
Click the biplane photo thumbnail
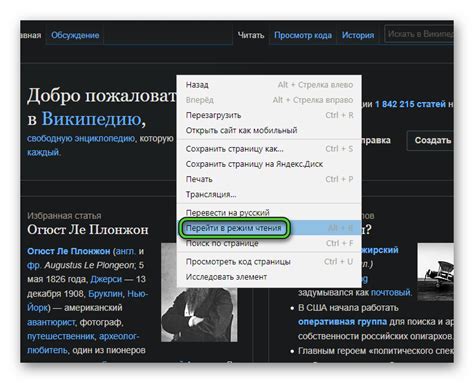(x=435, y=272)
